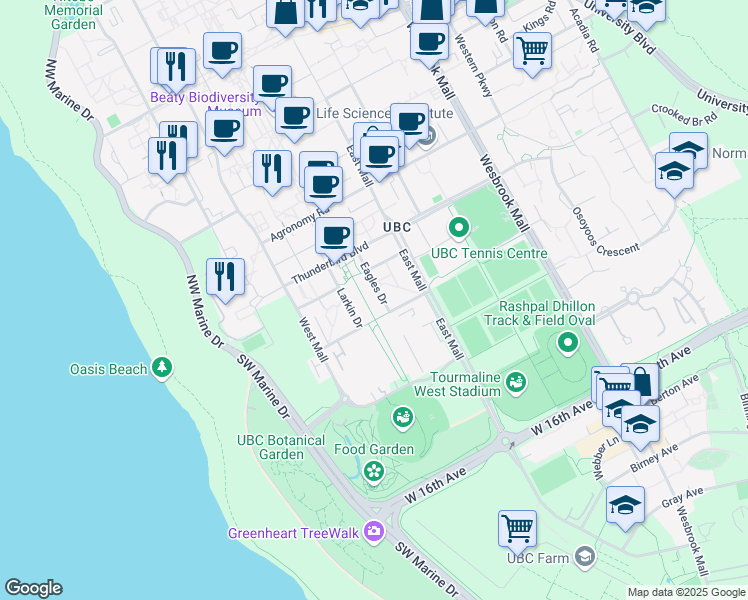
Task: Select the Eagles Dr street label
Action: tap(374, 283)
